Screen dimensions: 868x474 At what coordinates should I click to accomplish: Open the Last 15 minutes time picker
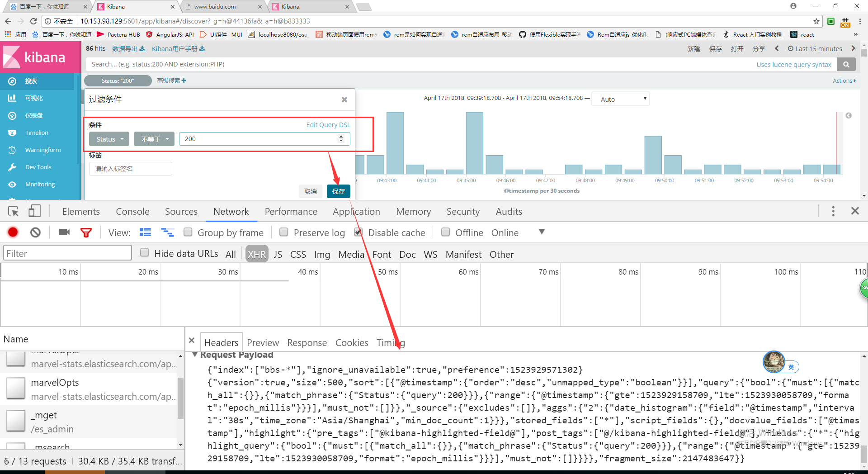tap(815, 48)
